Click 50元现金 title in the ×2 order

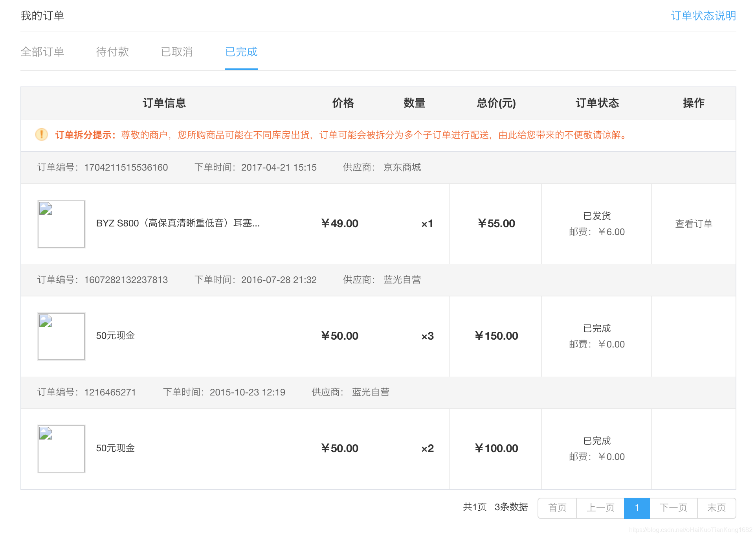click(116, 448)
